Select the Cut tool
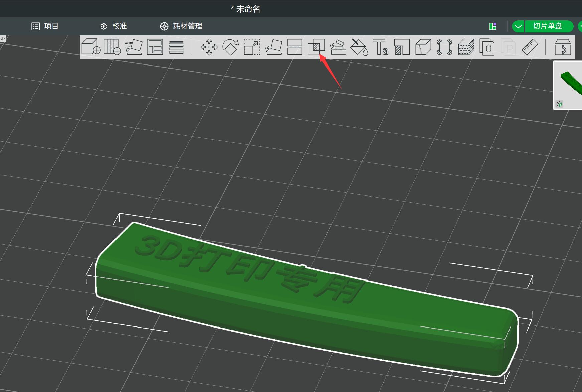 coord(295,47)
